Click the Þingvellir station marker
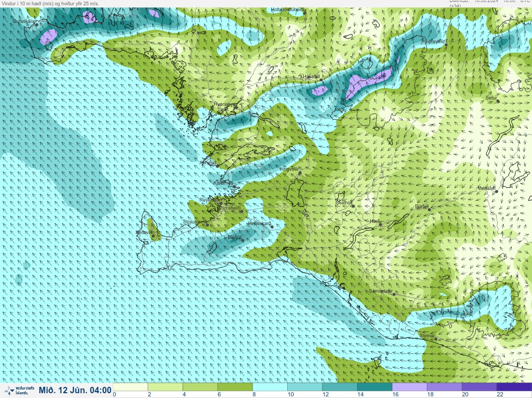 coord(300,173)
